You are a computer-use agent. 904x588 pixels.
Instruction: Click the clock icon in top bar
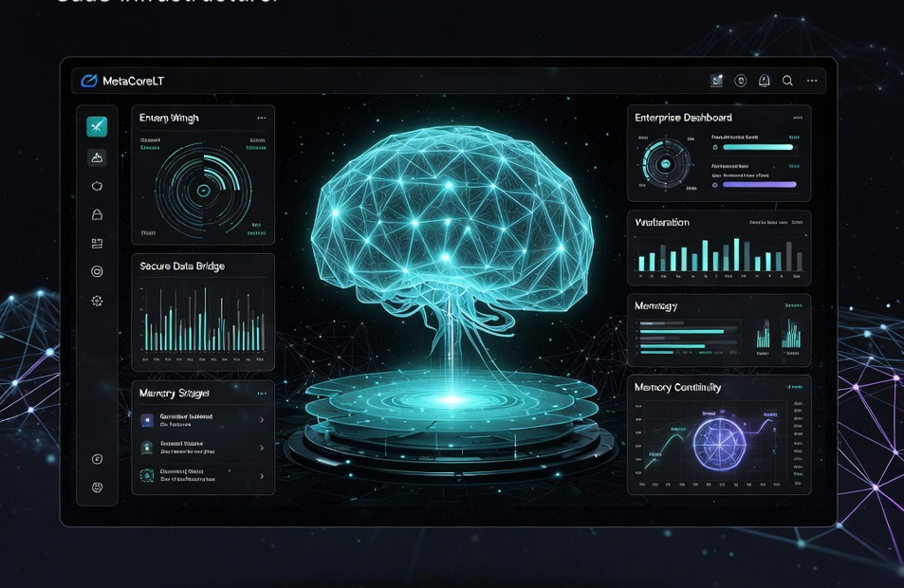pyautogui.click(x=741, y=82)
